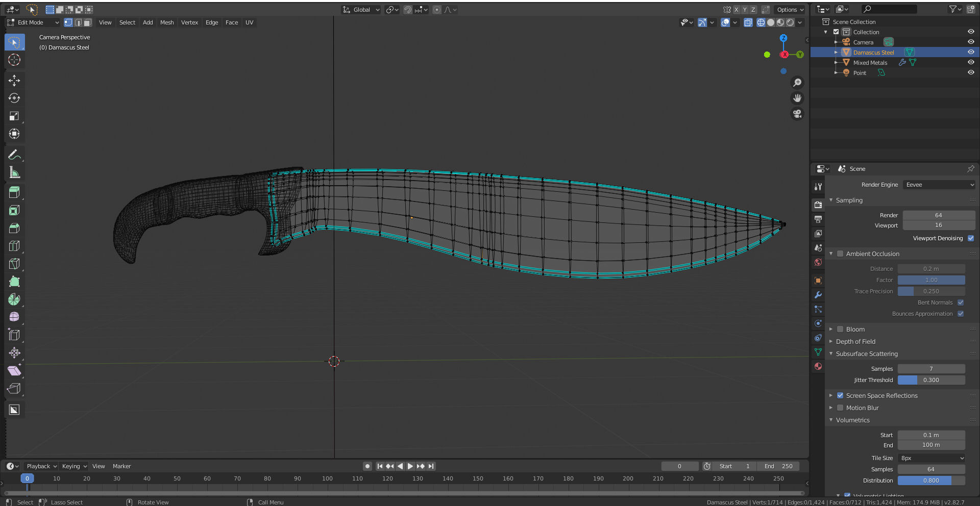Select the Spin tool
The image size is (980, 506).
point(14,299)
